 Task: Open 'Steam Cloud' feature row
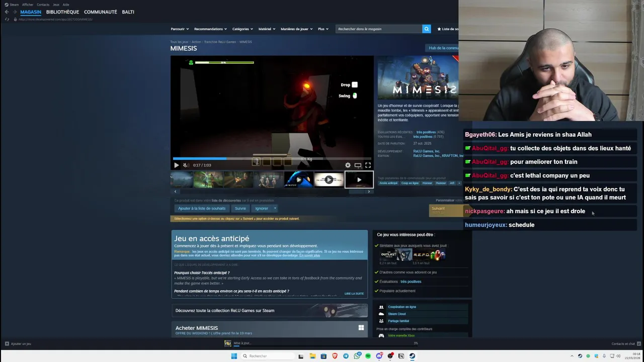coord(422,314)
